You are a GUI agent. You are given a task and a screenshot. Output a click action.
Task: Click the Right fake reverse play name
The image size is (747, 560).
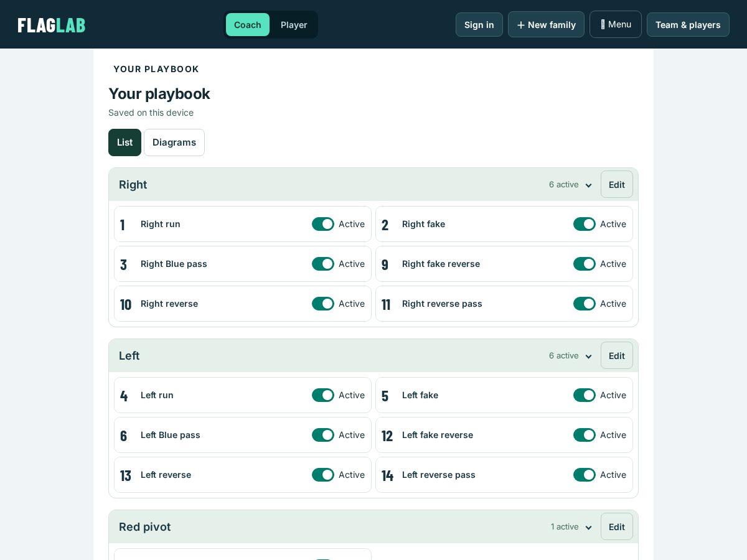click(441, 264)
